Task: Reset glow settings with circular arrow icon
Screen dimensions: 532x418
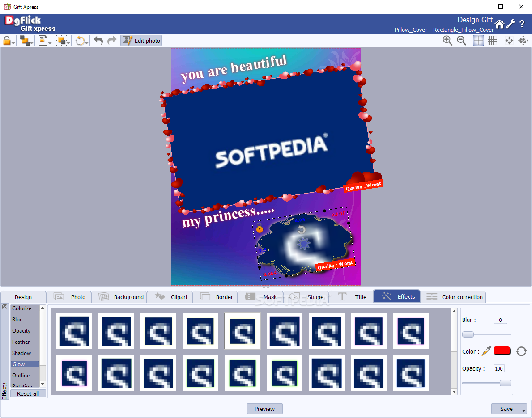Action: pos(521,351)
